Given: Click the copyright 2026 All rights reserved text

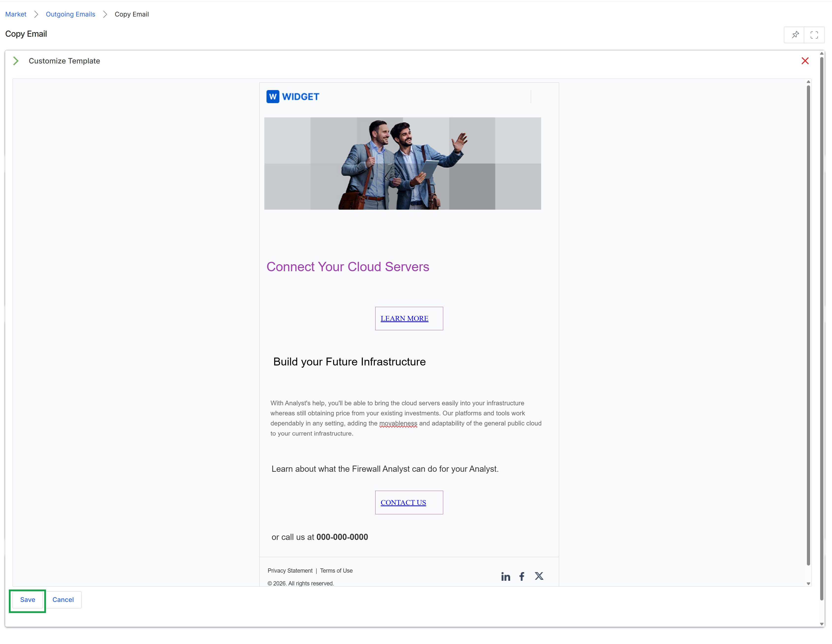Looking at the screenshot, I should click(x=300, y=583).
